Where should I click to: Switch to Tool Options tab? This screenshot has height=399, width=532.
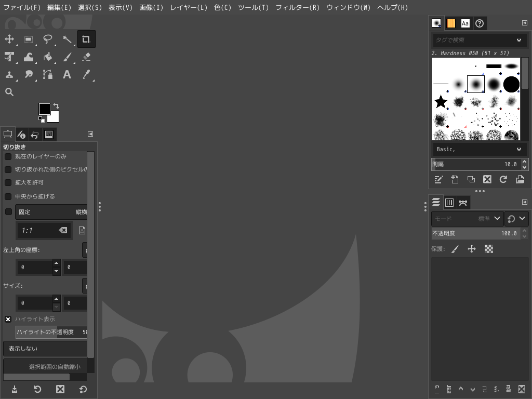click(8, 135)
